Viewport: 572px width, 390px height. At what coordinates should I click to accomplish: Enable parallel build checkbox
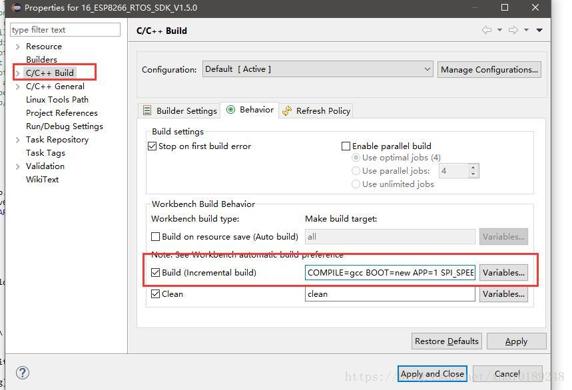click(345, 146)
